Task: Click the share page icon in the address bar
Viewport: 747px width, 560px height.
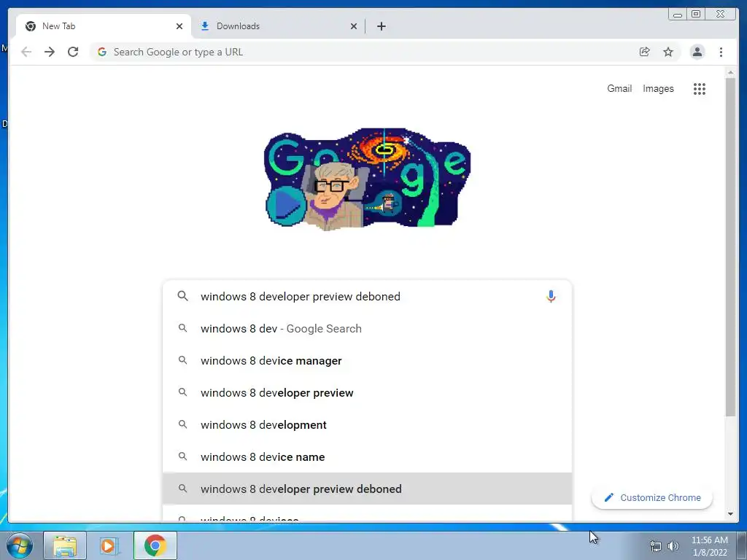Action: (x=645, y=52)
